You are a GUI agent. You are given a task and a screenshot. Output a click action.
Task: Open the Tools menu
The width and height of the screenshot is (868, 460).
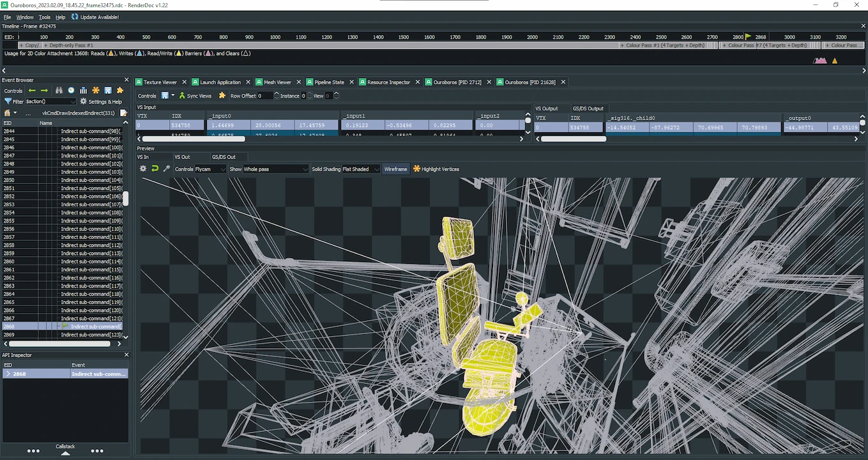click(45, 17)
